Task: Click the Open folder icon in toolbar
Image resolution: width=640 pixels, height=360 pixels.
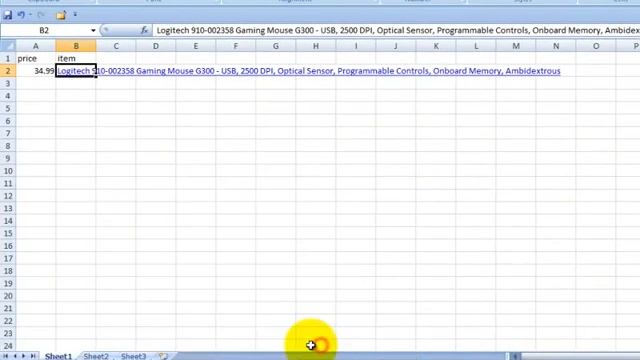Action: click(61, 16)
